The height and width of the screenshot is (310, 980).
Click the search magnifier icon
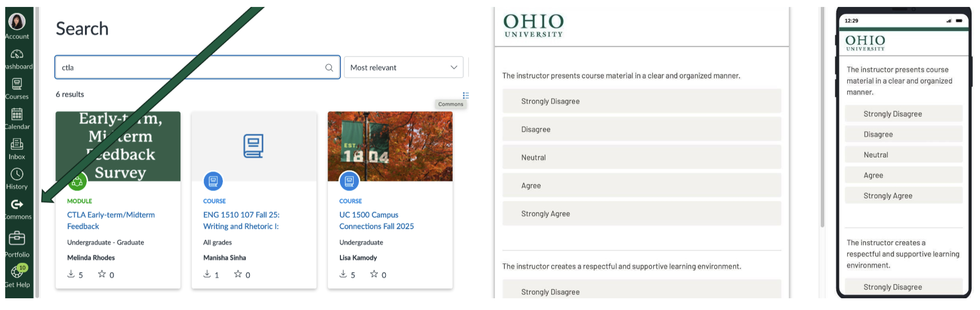pos(329,68)
